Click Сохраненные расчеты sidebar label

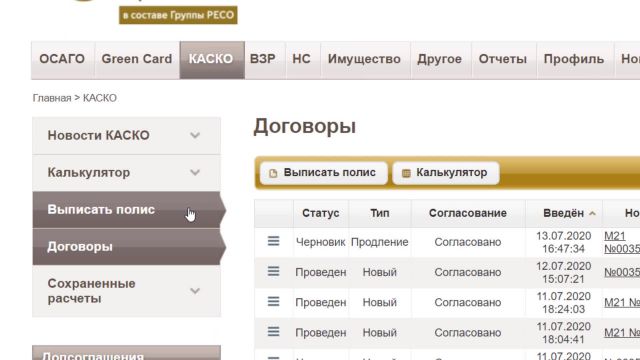click(x=91, y=291)
